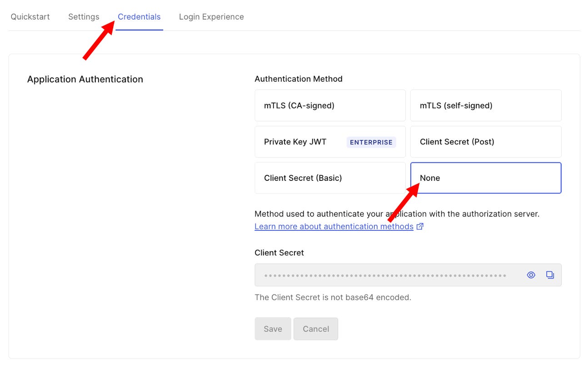Click the Client Secret field label
Viewport: 588px width, 369px height.
tap(279, 253)
